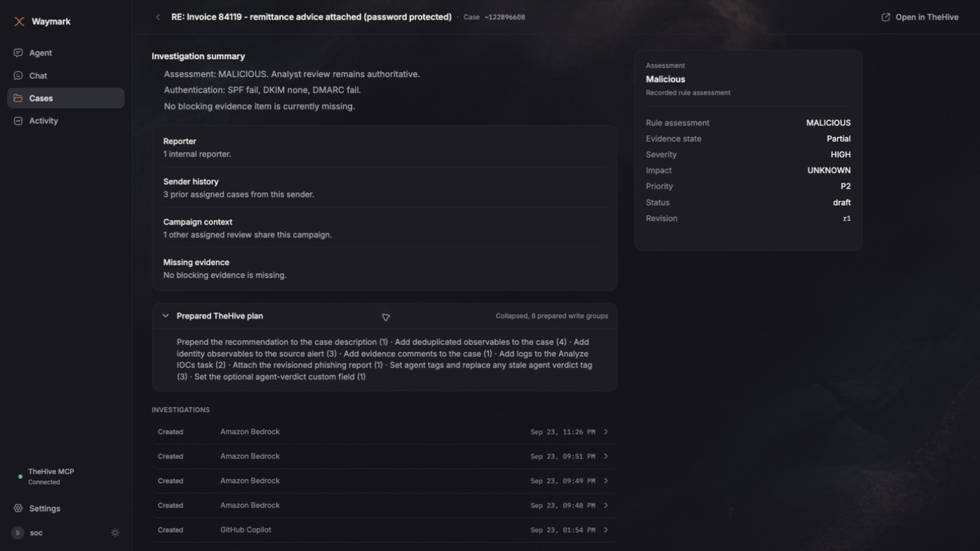
Task: Open the 09:51 PM Amazon Bedrock investigation
Action: coord(385,456)
